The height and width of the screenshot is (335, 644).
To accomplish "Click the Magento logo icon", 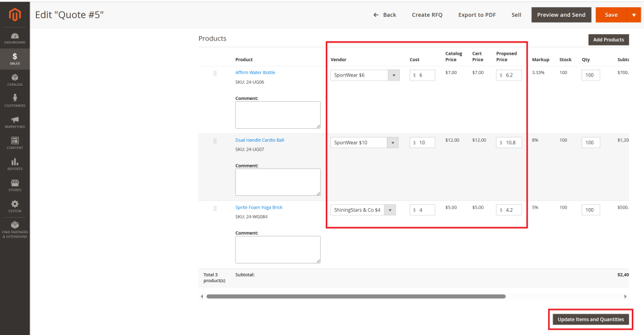I will 15,14.
